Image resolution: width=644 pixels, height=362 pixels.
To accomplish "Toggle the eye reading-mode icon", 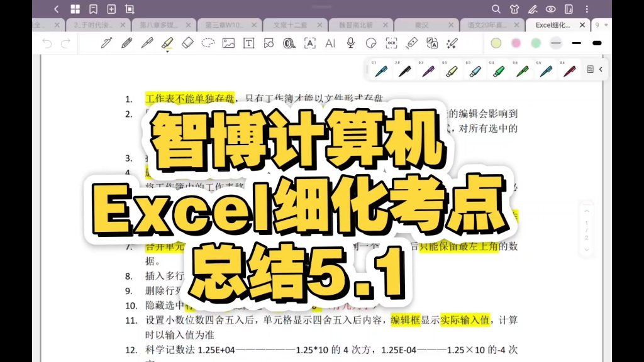I will (551, 9).
